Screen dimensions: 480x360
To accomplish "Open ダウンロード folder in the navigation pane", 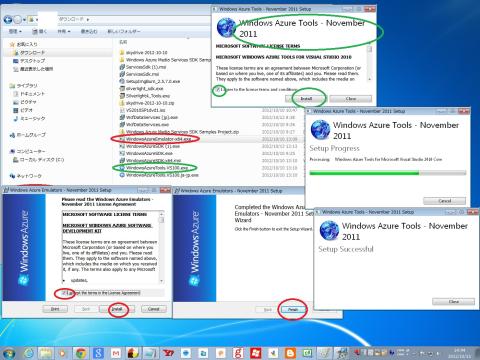I will click(29, 52).
